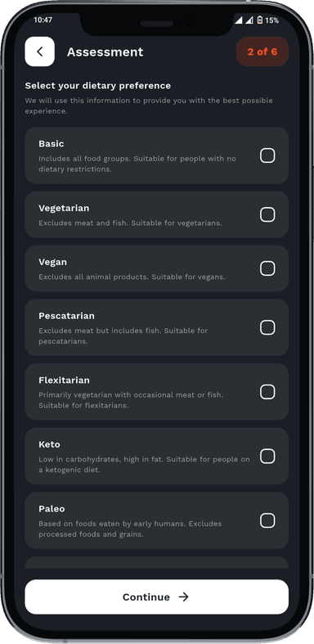
Task: Select the Basic diet card title
Action: point(52,144)
